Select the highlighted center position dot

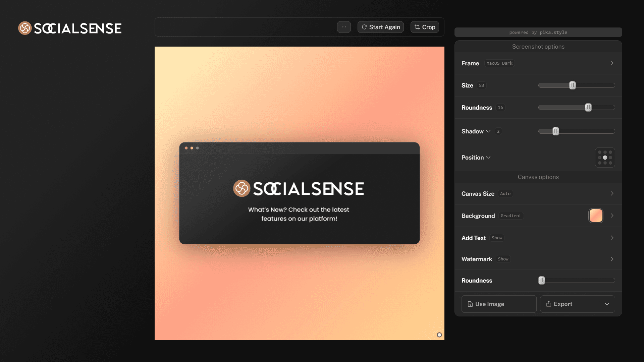tap(605, 158)
